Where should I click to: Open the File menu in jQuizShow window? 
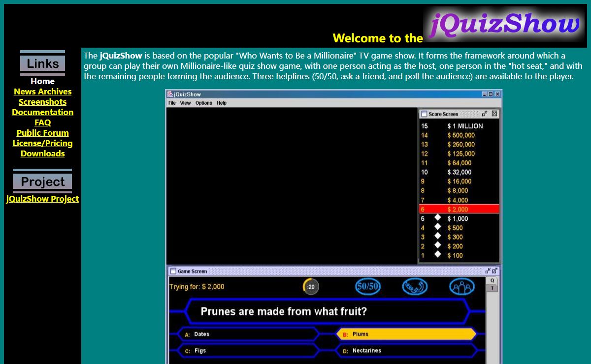[x=172, y=103]
